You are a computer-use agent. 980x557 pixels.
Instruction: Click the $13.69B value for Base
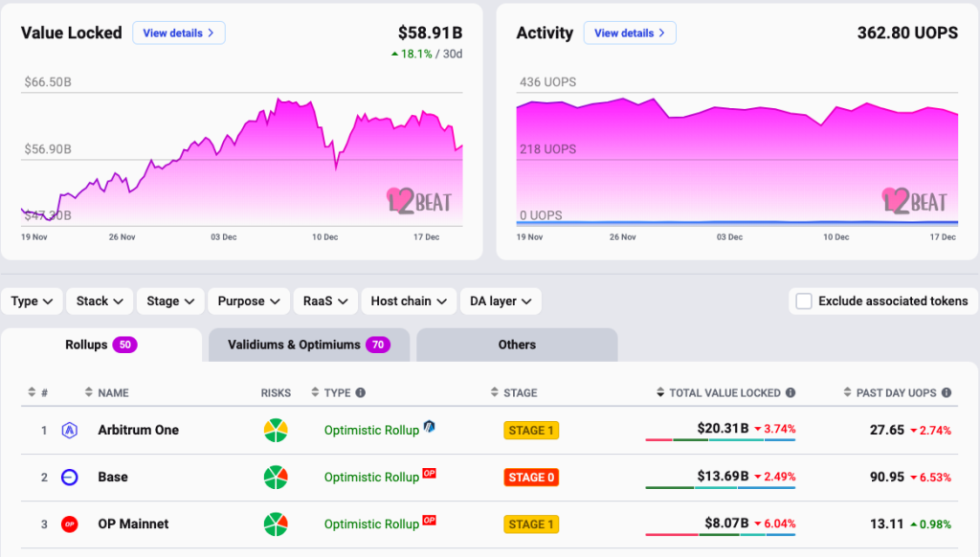(x=723, y=476)
